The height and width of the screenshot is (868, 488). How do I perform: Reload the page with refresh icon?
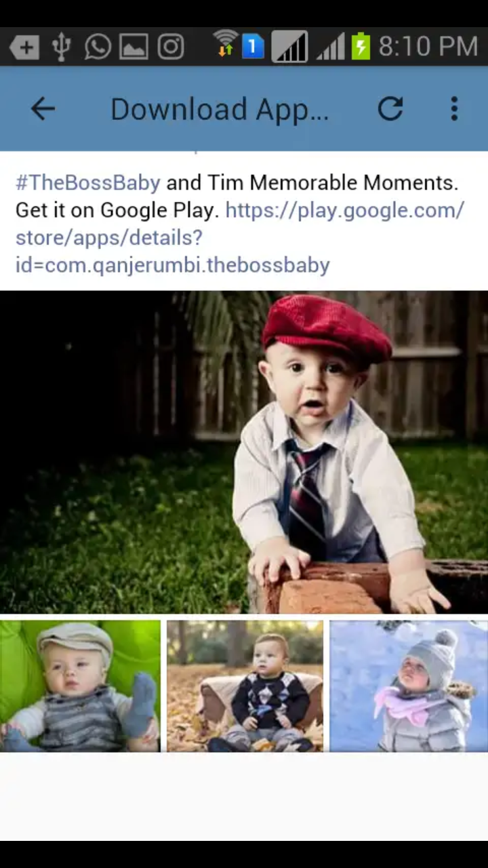pyautogui.click(x=390, y=108)
